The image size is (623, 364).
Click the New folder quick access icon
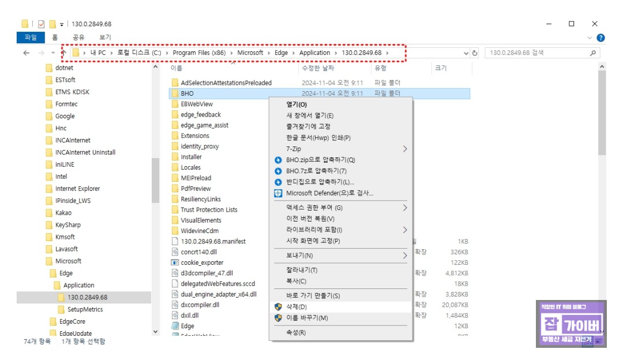[52, 24]
